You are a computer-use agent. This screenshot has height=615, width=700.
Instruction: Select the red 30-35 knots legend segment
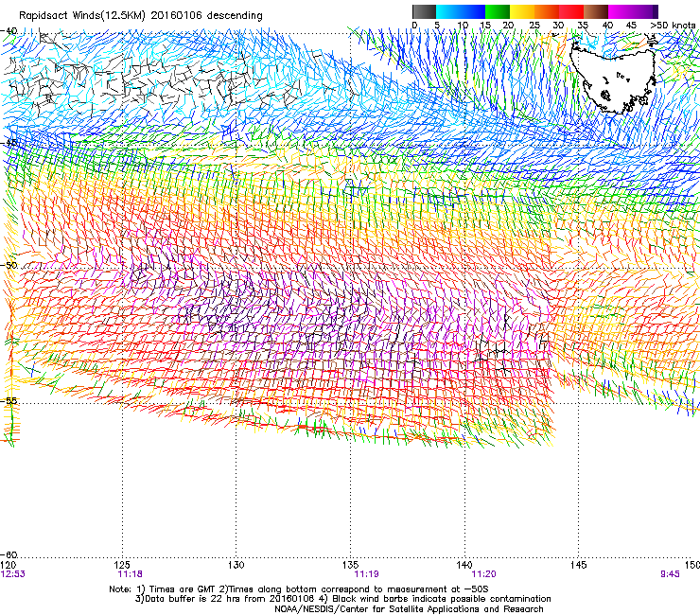[x=571, y=11]
